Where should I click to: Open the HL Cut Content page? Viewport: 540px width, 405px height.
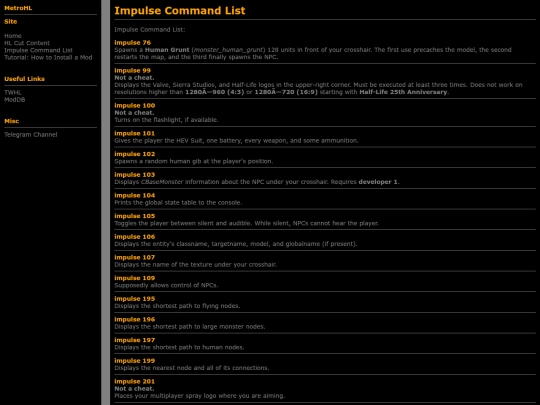point(27,43)
